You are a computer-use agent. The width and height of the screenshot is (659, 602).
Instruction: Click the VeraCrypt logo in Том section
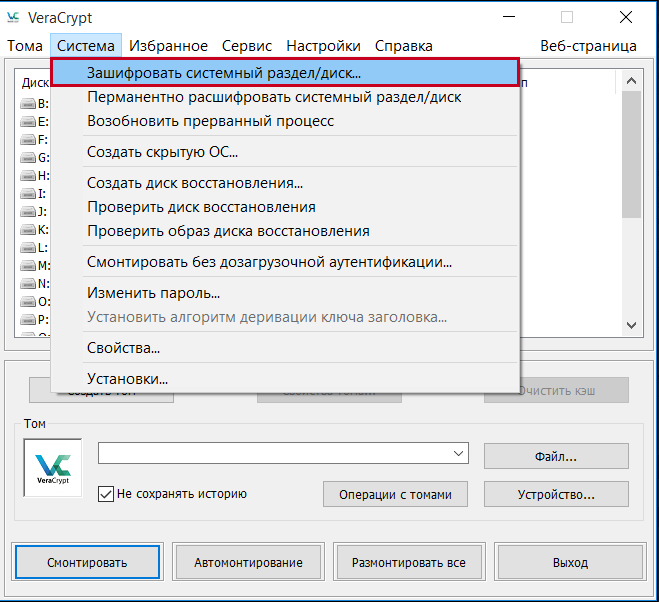(x=53, y=468)
